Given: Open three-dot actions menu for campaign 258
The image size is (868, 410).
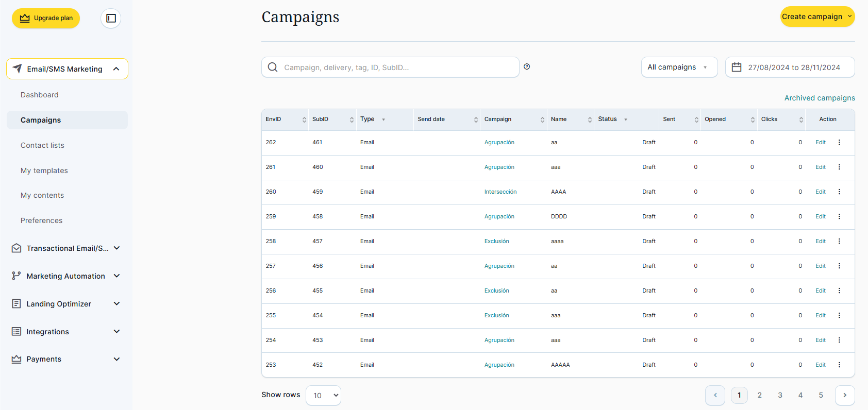Looking at the screenshot, I should (839, 241).
